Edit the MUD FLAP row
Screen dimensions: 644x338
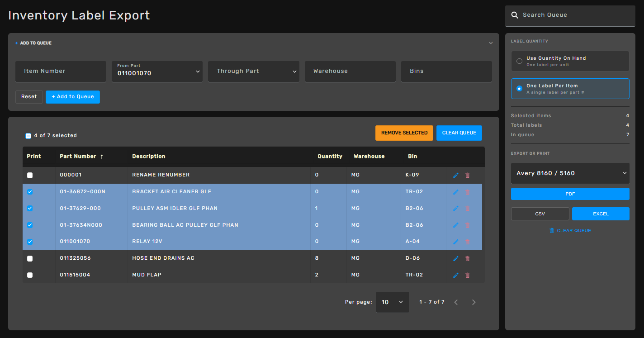point(455,275)
